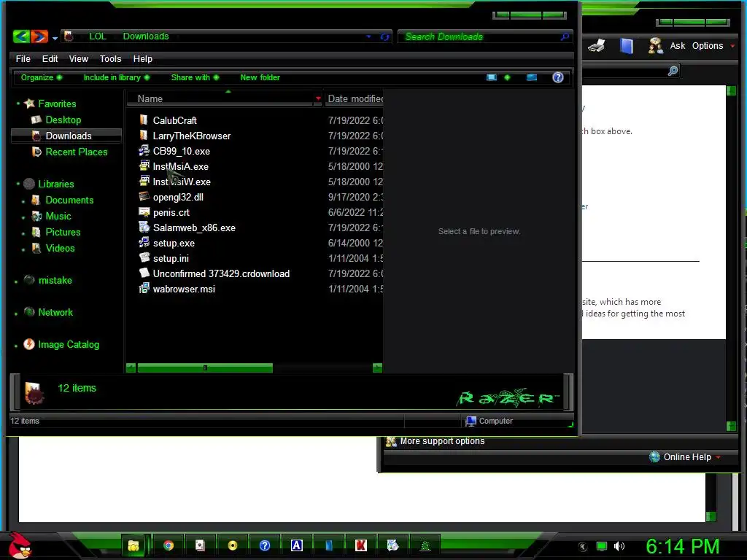Click the scrollbar left arrow in file list

point(131,367)
